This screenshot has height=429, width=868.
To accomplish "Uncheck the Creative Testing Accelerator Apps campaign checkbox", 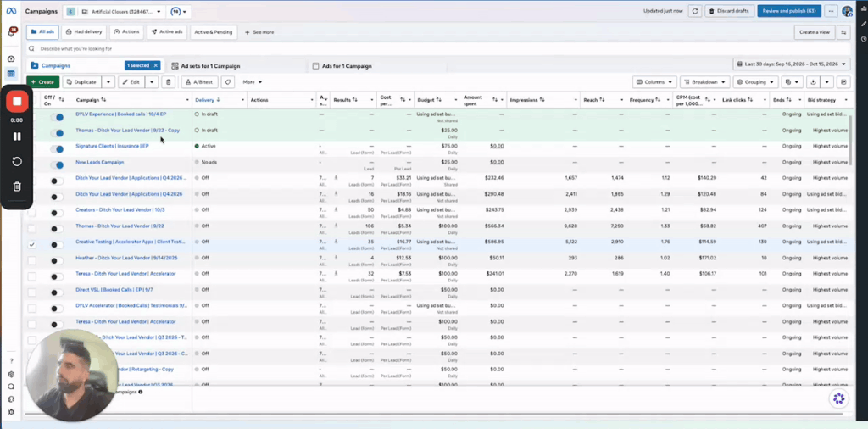I will (x=32, y=245).
